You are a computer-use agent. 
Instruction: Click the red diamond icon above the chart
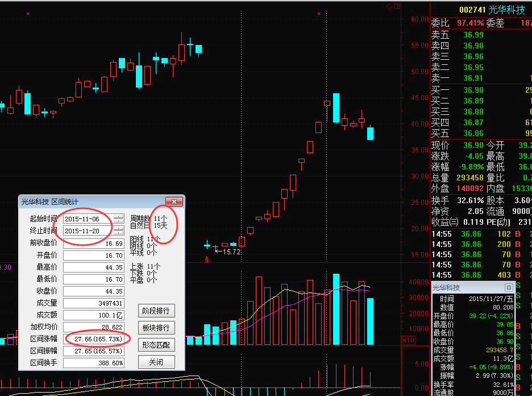click(389, 6)
